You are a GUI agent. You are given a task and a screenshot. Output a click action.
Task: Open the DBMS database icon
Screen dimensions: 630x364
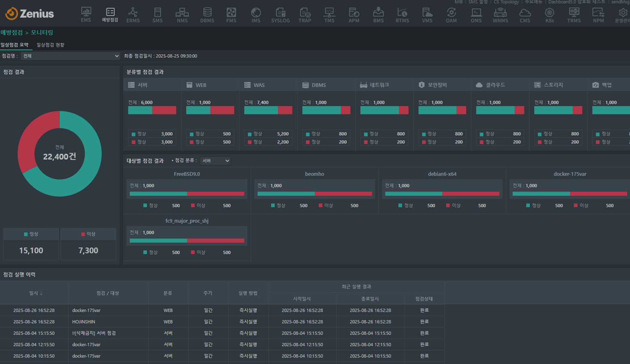point(207,15)
